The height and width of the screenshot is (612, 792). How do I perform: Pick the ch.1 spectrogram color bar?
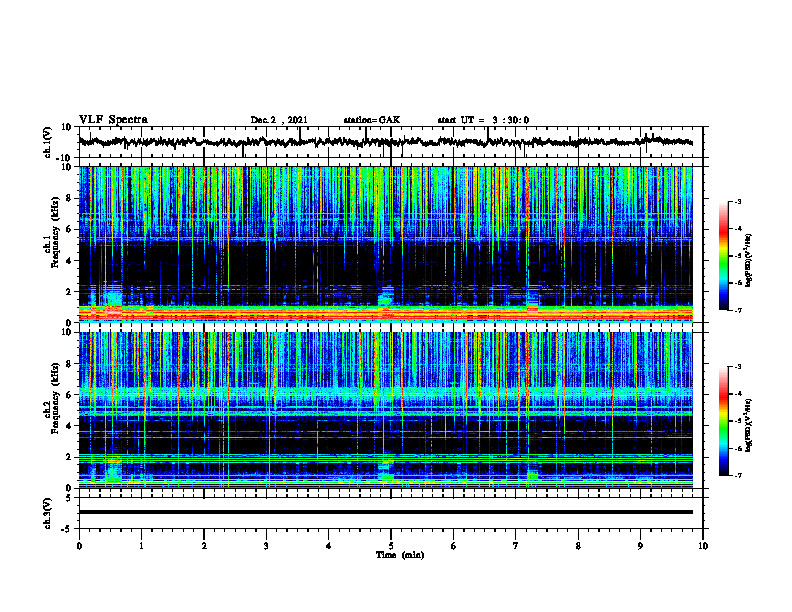(x=724, y=256)
